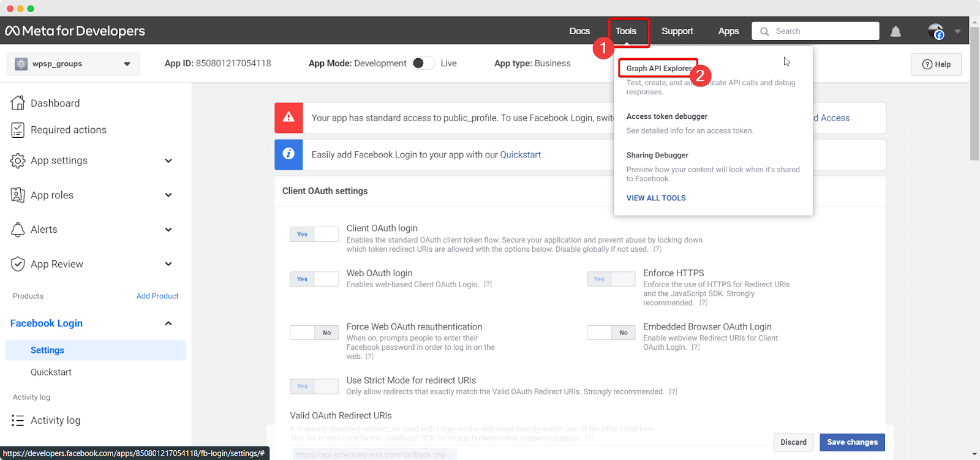The height and width of the screenshot is (460, 980).
Task: Click the Quickstart link in info banner
Action: pos(521,154)
